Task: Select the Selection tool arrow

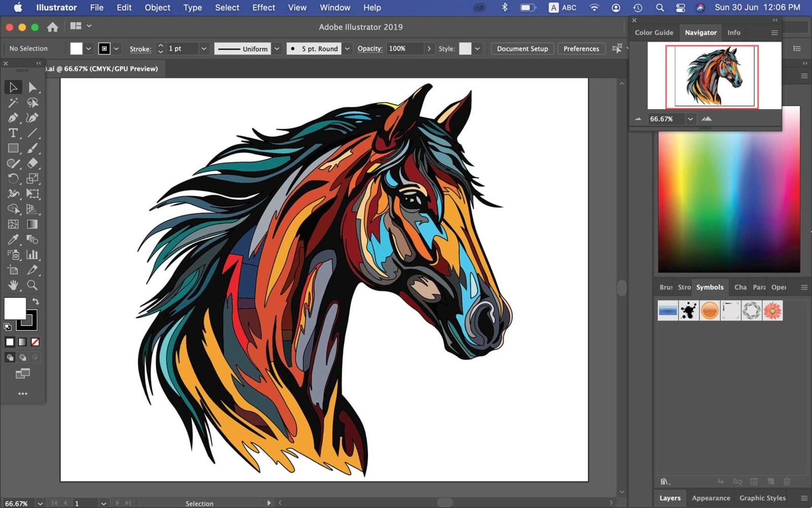Action: pyautogui.click(x=13, y=87)
